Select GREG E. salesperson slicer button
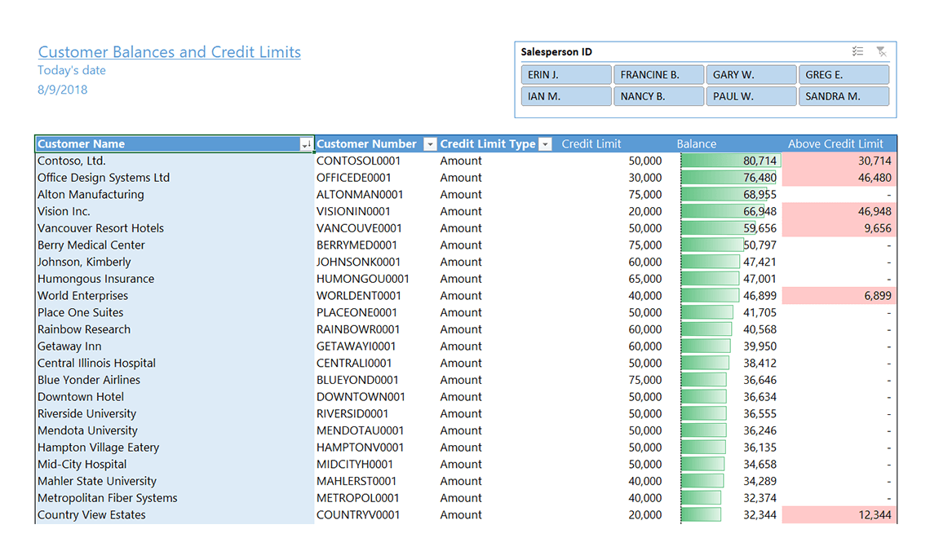This screenshot has height=560, width=930. [844, 75]
